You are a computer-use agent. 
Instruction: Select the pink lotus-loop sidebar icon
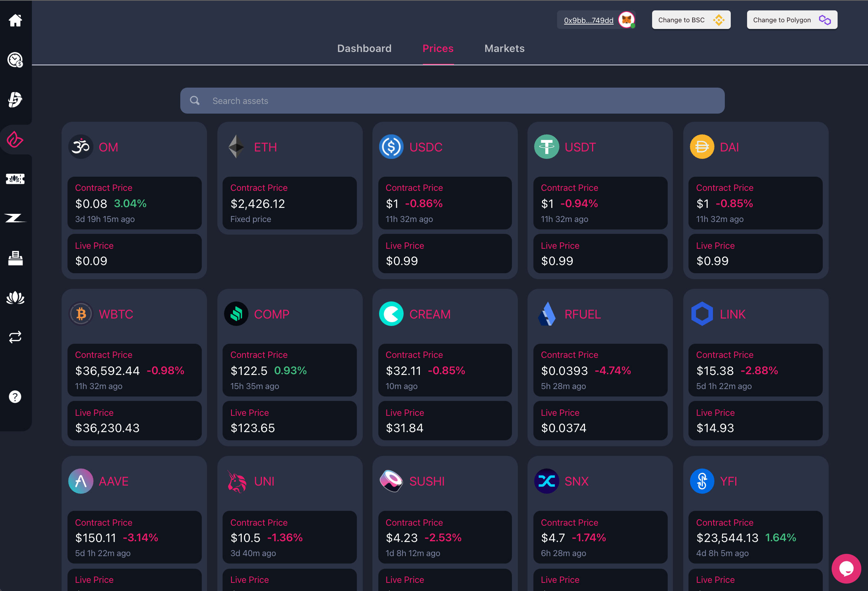15,140
